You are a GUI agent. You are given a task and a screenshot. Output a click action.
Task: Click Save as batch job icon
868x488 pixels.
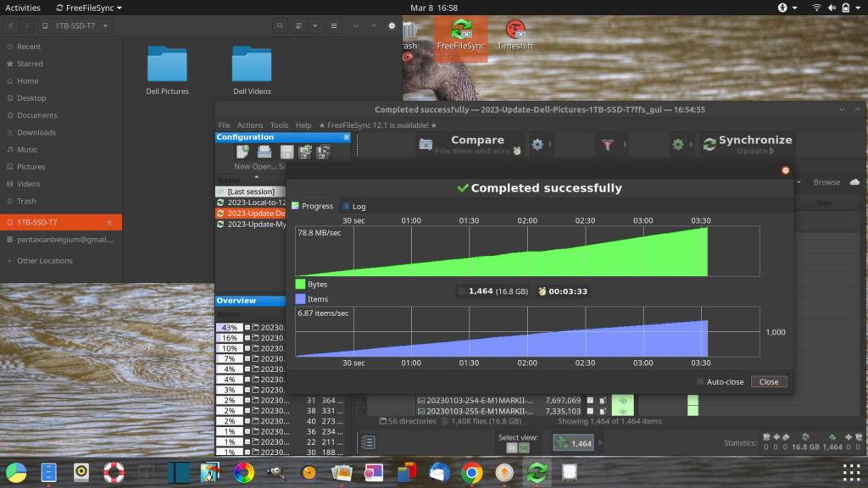tap(323, 152)
